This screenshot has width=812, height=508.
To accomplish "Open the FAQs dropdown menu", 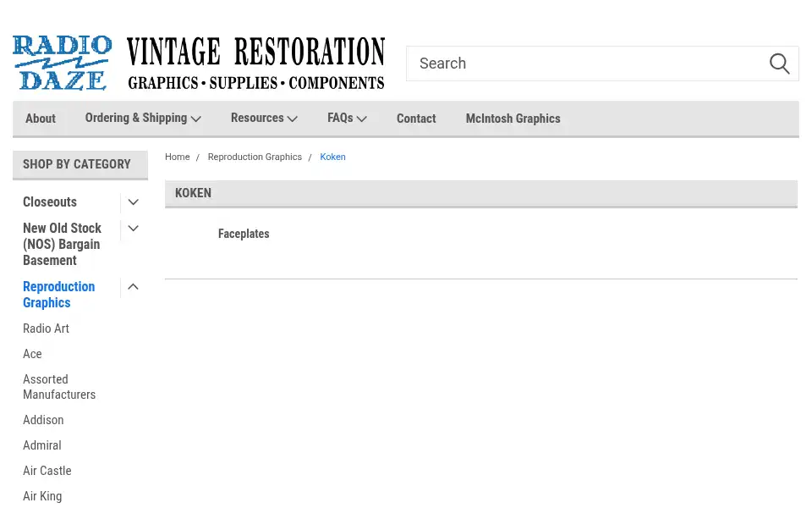I will click(347, 119).
